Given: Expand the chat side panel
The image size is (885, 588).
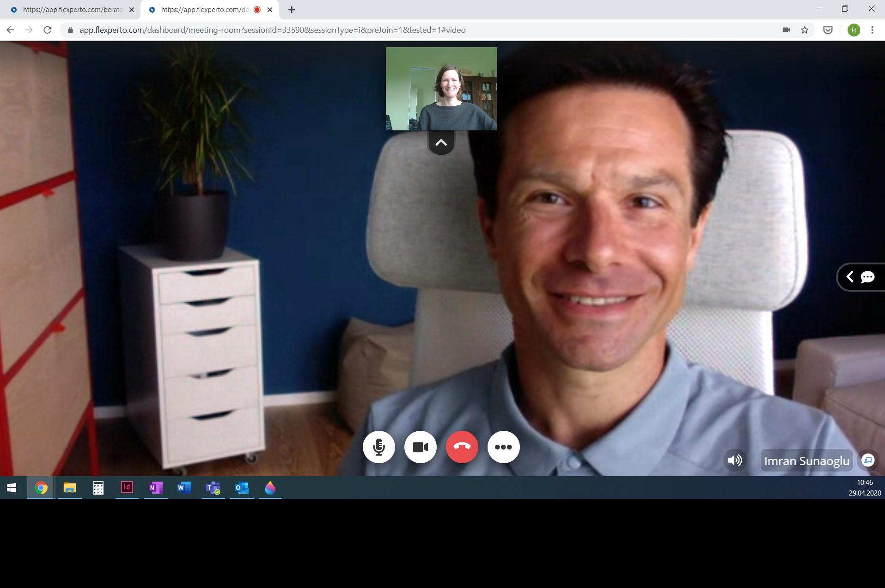Looking at the screenshot, I should 861,277.
